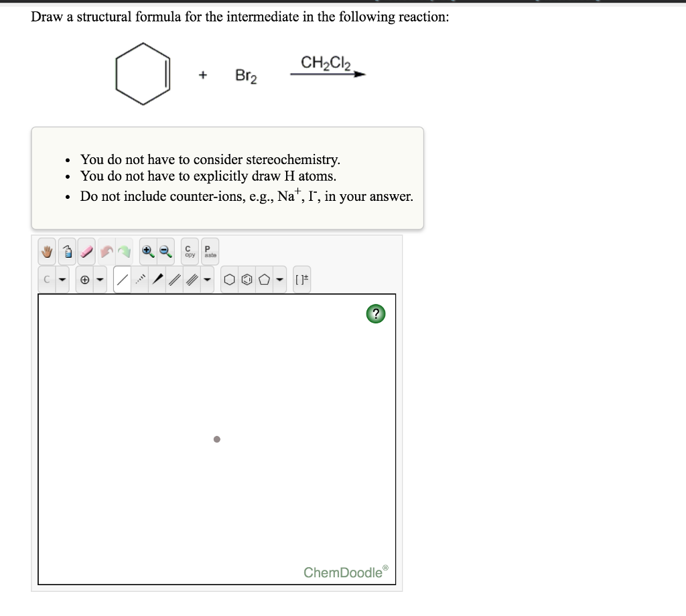This screenshot has width=686, height=616.
Task: Select the eraser tool
Action: [86, 251]
